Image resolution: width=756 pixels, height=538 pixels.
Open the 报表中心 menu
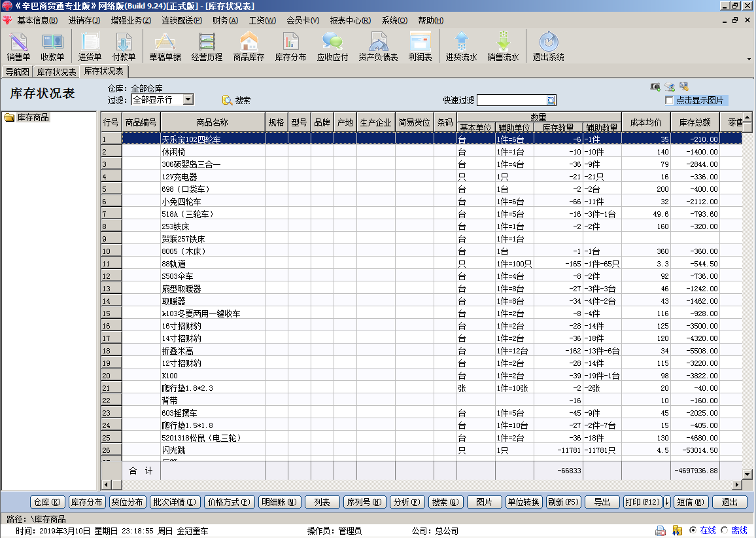pos(350,20)
